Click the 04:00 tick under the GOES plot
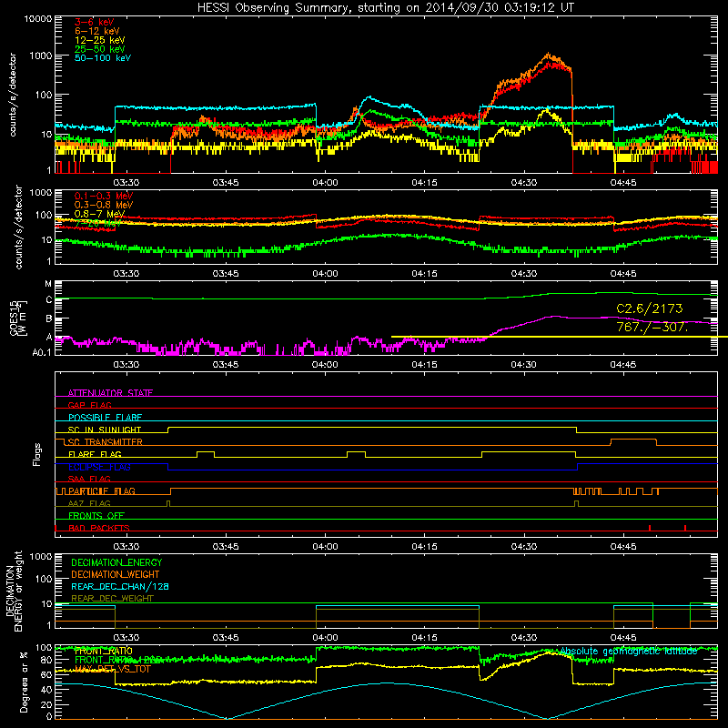This screenshot has width=728, height=728. pos(325,365)
